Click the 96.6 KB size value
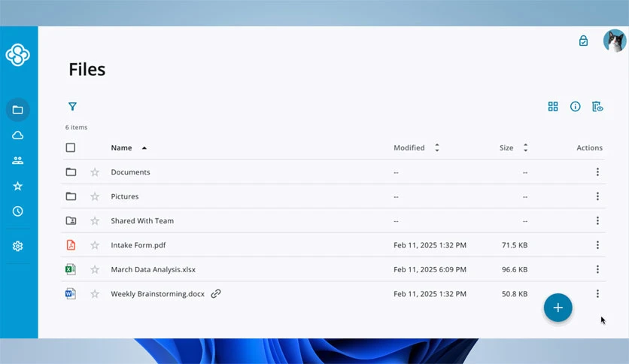 [x=515, y=269]
